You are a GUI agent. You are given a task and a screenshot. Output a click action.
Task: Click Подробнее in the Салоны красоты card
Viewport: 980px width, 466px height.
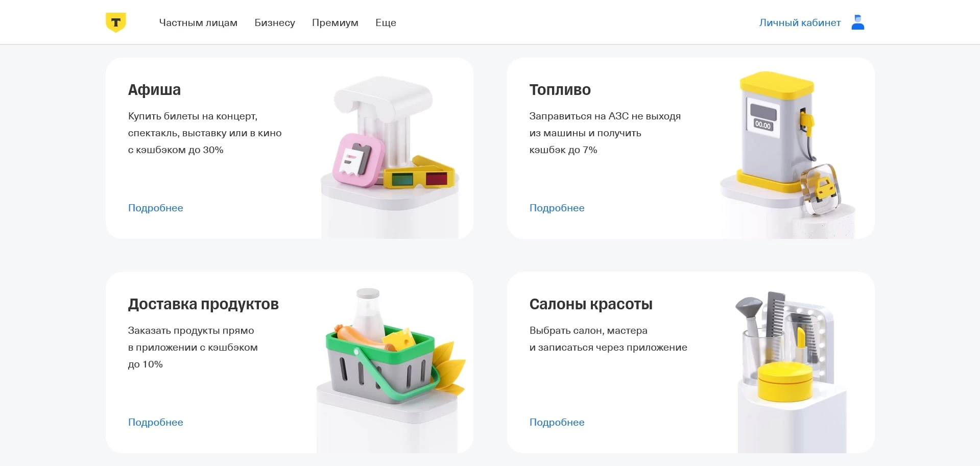(557, 422)
